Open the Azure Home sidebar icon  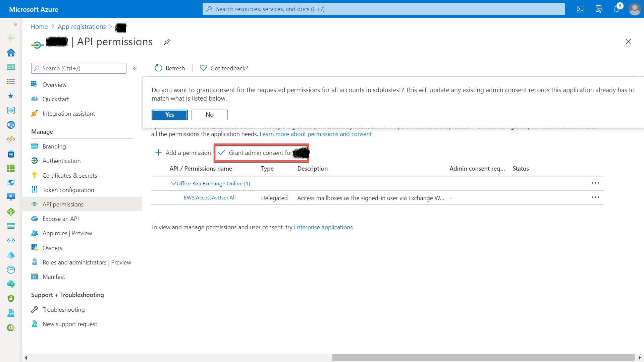click(11, 53)
